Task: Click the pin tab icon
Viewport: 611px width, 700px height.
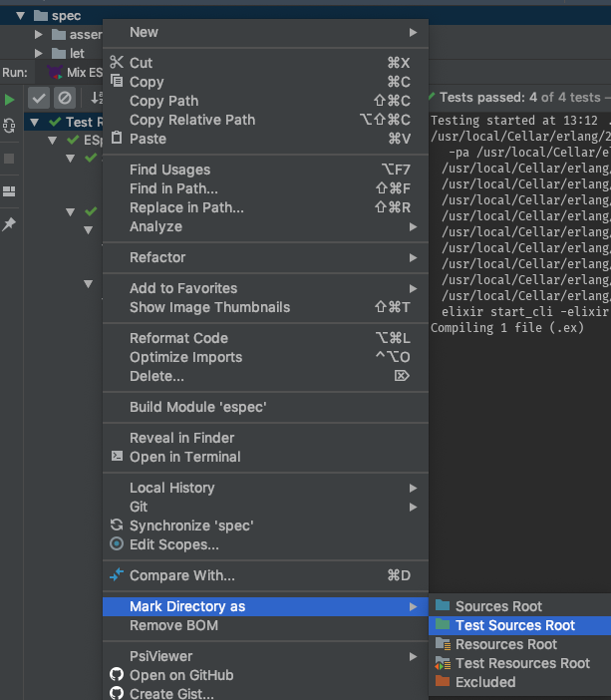Action: click(9, 223)
